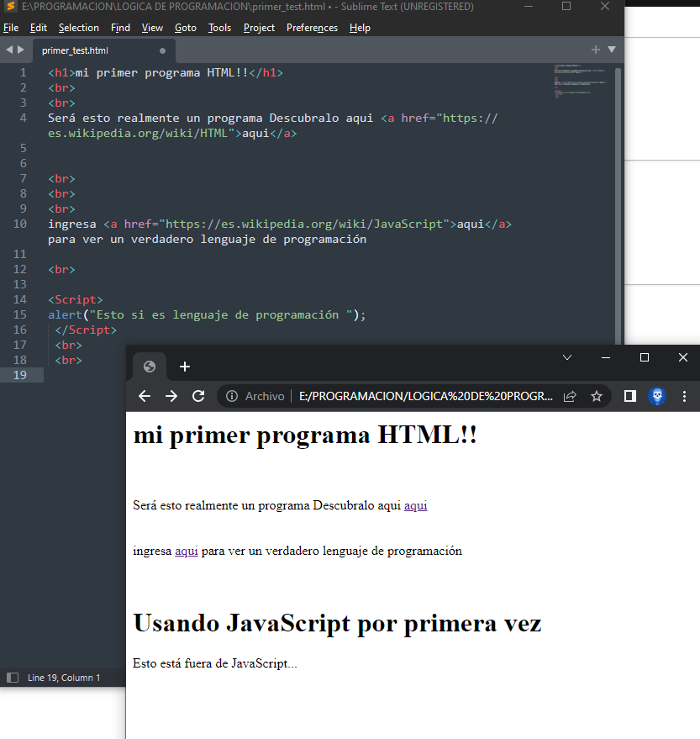This screenshot has width=700, height=739.
Task: Add a new tab in Sublime Text
Action: pyautogui.click(x=596, y=50)
